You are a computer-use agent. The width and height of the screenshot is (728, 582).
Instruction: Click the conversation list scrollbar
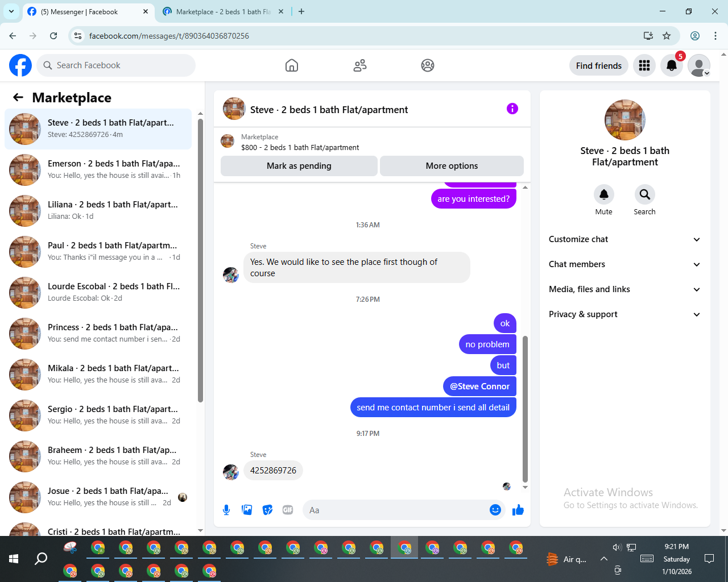[200, 260]
